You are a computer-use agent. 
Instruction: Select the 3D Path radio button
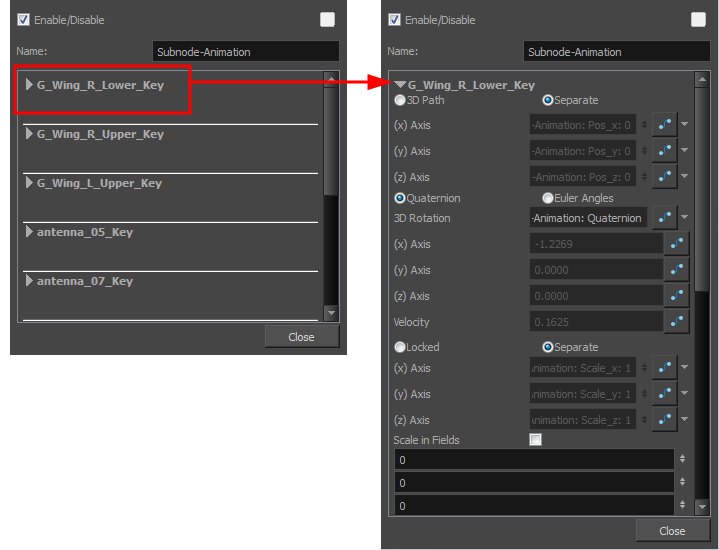(x=400, y=100)
